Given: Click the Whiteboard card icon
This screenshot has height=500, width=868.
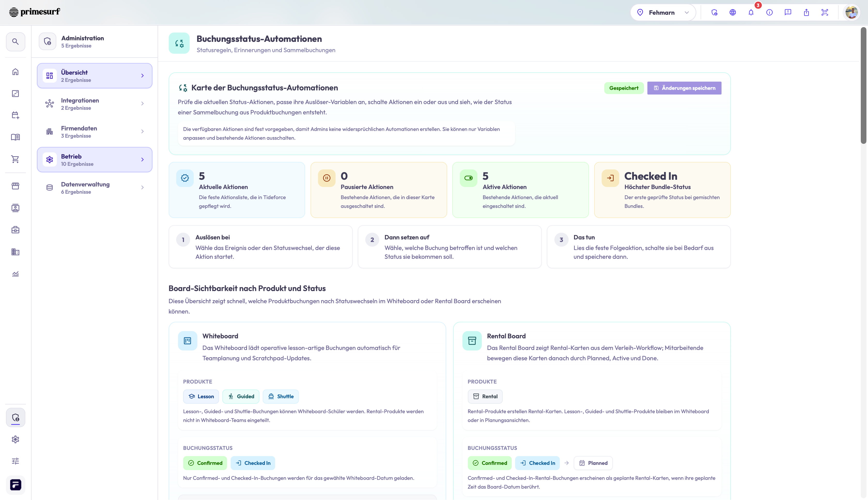Looking at the screenshot, I should click(188, 341).
